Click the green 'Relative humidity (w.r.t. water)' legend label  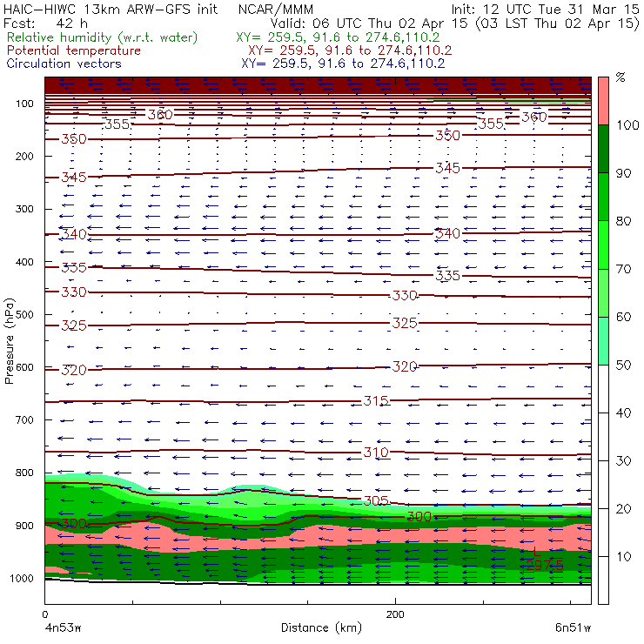[103, 37]
